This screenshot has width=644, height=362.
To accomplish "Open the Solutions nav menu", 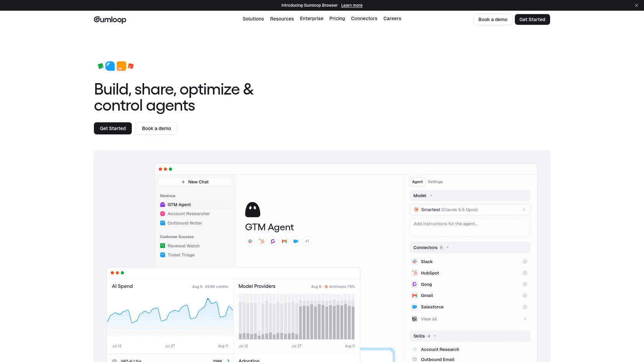I will point(253,19).
